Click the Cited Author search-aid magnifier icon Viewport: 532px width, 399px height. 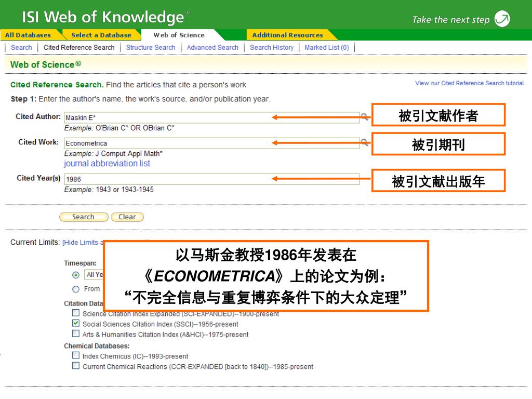pyautogui.click(x=365, y=117)
